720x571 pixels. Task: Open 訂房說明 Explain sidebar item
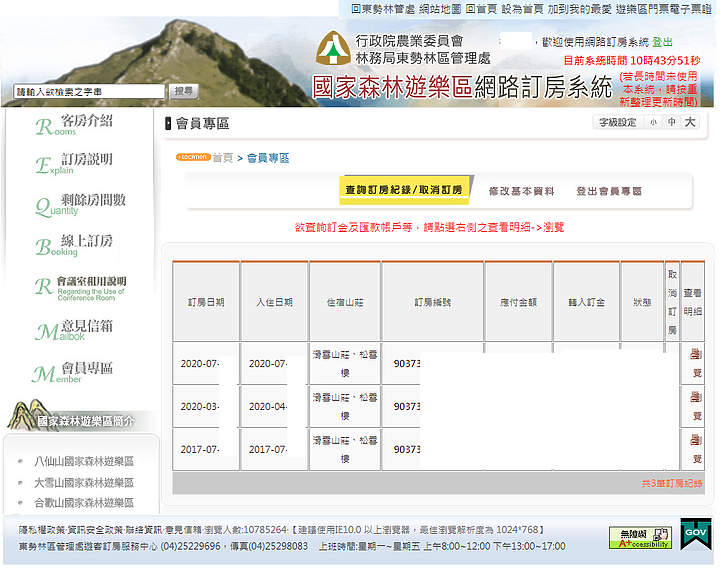point(74,164)
